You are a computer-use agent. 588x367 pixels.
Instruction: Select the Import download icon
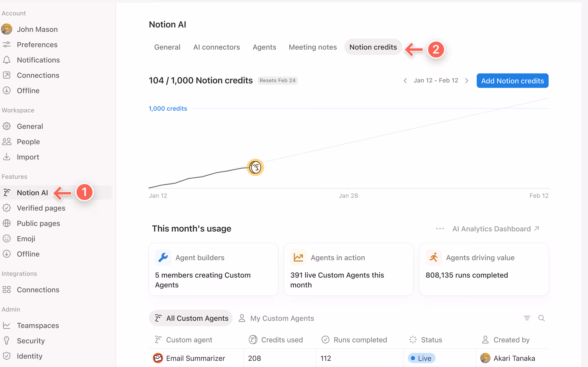(7, 157)
